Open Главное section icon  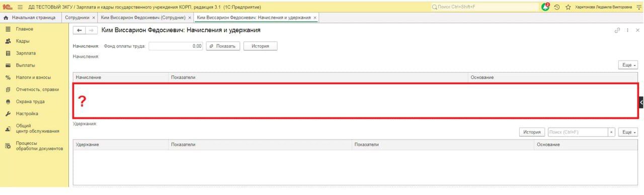(x=8, y=29)
